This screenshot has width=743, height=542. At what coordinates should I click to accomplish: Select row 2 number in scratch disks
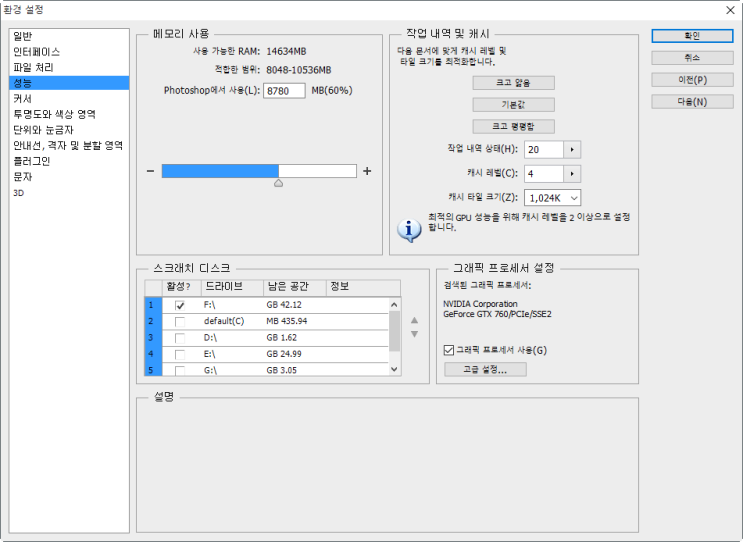[153, 322]
